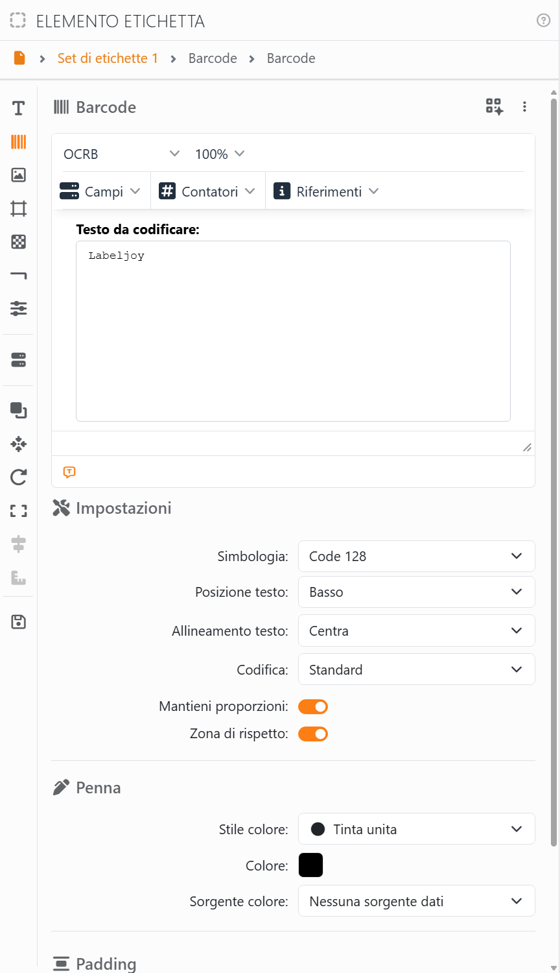Open the three-dots more options menu

coord(524,107)
